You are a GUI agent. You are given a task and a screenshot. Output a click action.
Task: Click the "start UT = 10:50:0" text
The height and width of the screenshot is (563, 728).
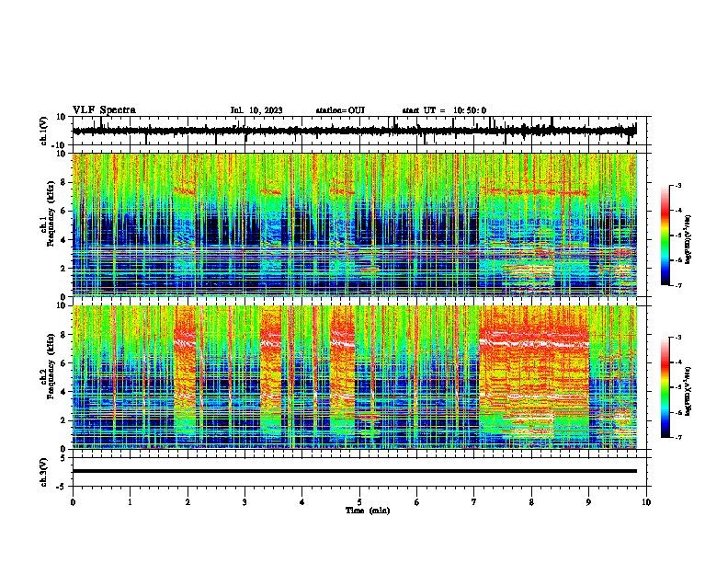444,110
